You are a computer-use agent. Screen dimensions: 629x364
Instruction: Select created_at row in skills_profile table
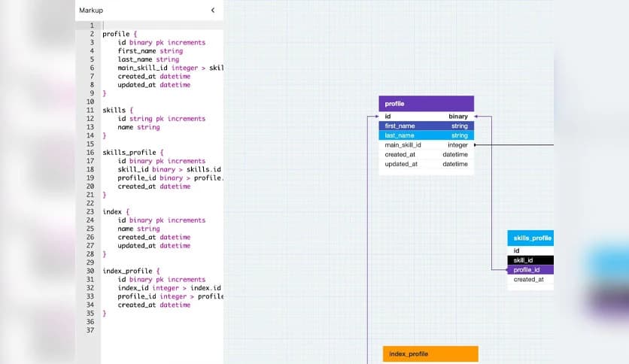(531, 279)
